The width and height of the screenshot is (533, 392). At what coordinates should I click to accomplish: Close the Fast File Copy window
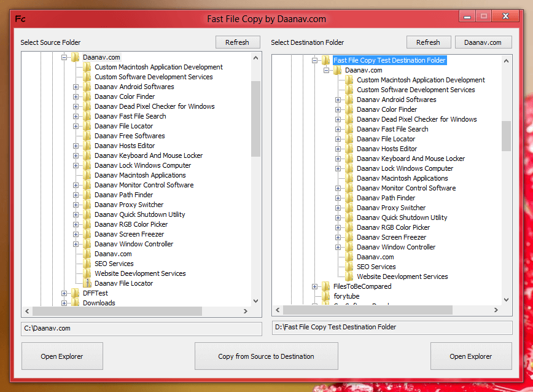pyautogui.click(x=506, y=16)
